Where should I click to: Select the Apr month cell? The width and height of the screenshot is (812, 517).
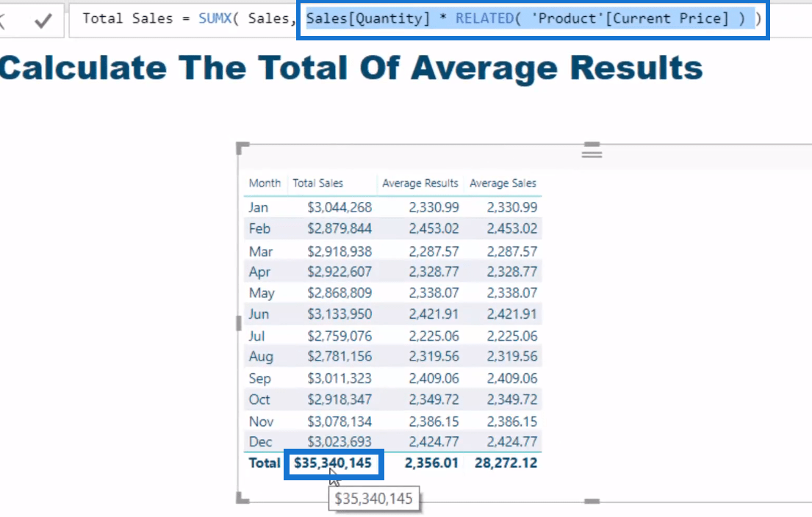pos(259,272)
